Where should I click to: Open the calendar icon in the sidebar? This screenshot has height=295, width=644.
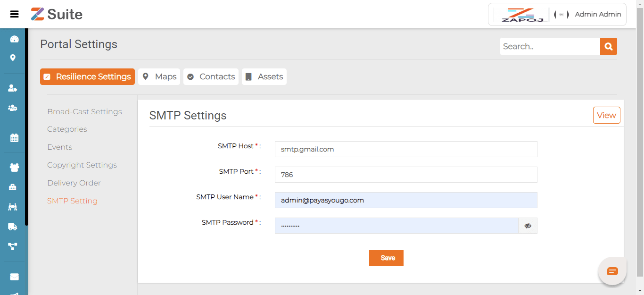tap(14, 138)
